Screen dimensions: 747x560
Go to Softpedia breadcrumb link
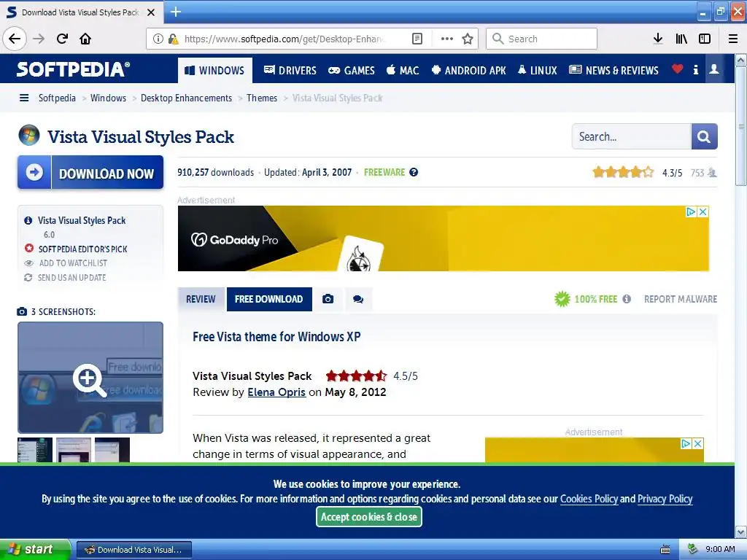click(x=57, y=98)
